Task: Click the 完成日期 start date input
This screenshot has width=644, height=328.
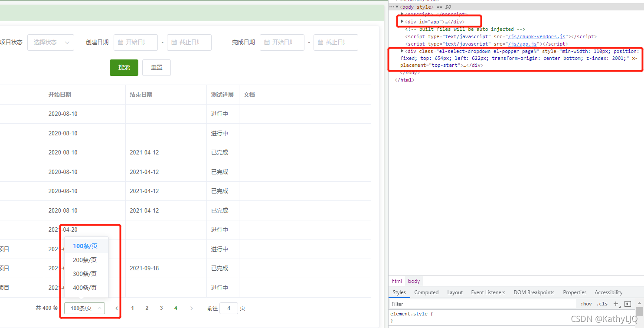Action: coord(282,43)
